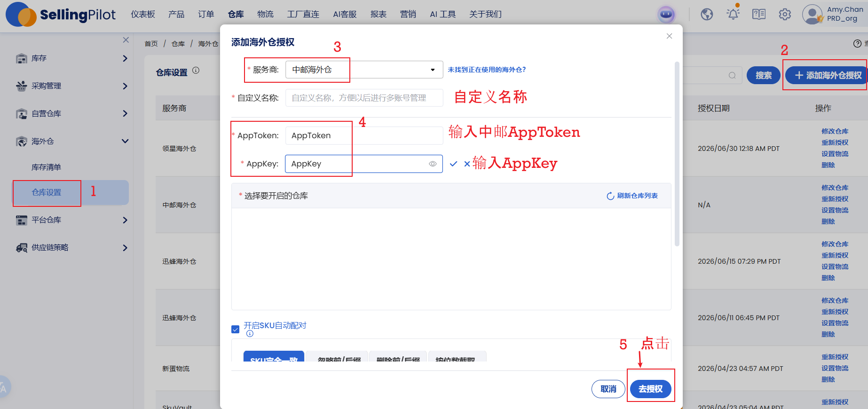Click 重新授权 in the 中邮海外仓 row

(835, 199)
